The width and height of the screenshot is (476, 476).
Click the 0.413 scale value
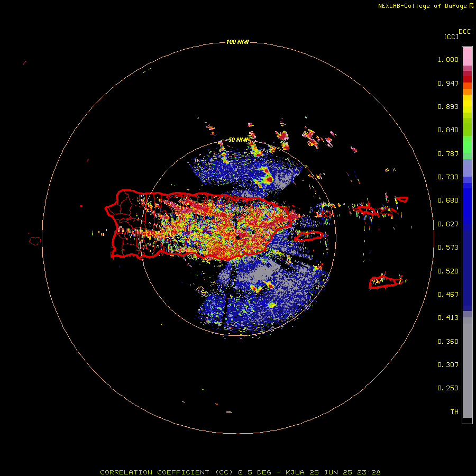[448, 318]
